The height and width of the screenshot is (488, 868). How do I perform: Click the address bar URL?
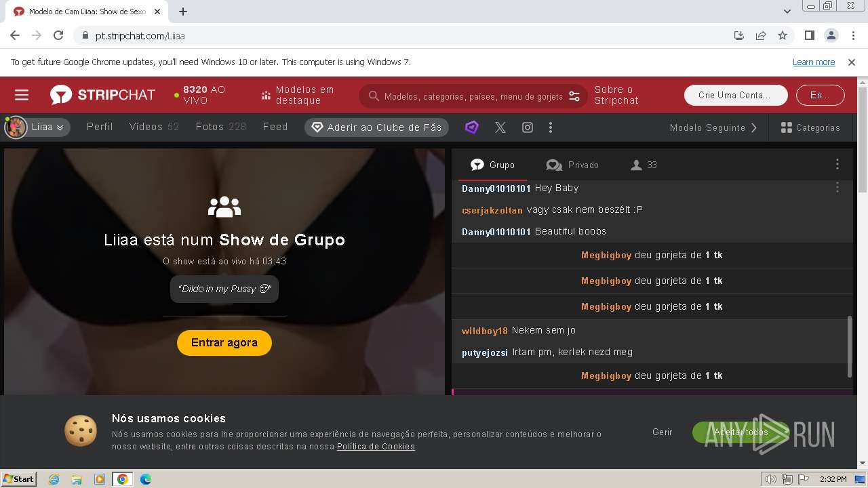tap(140, 36)
